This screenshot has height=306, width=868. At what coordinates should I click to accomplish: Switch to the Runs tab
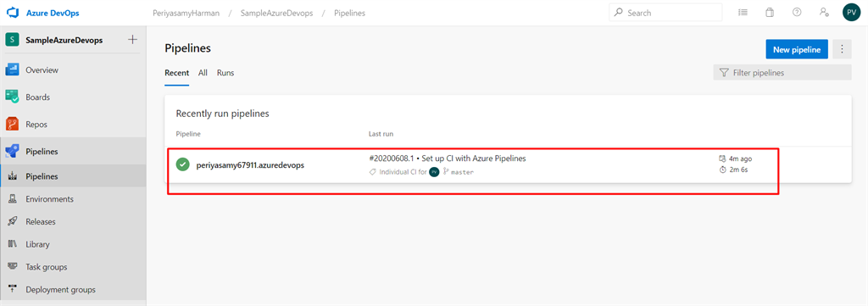pos(225,73)
